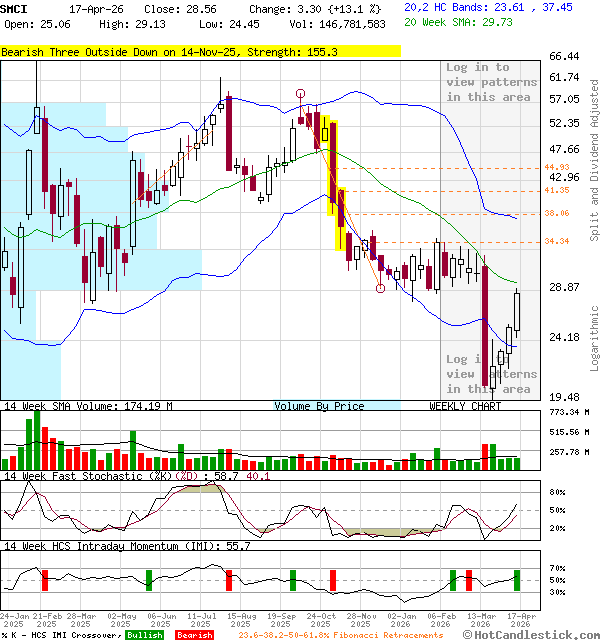Click the green Bullish legend box

(x=144, y=635)
